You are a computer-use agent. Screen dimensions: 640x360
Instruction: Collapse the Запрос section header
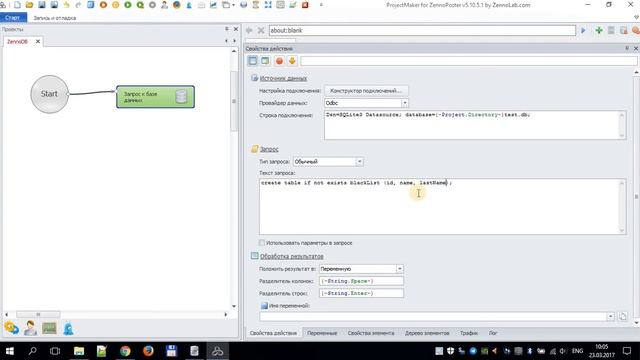pos(269,149)
